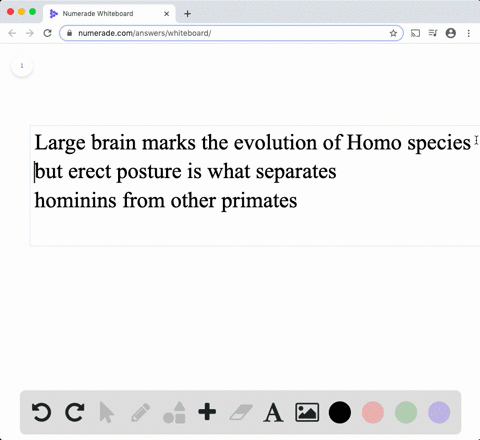Image resolution: width=480 pixels, height=440 pixels.
Task: Select the pencil drawing tool
Action: [140, 412]
